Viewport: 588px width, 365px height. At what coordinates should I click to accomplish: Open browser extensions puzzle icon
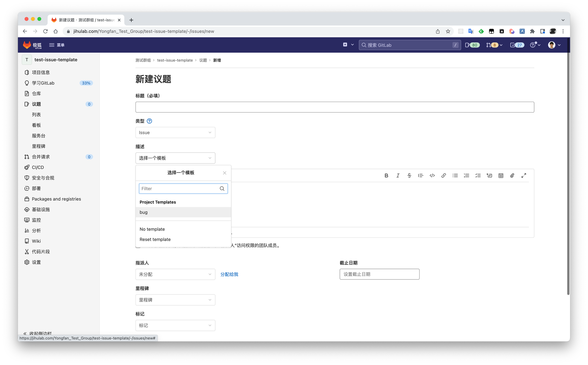tap(532, 31)
